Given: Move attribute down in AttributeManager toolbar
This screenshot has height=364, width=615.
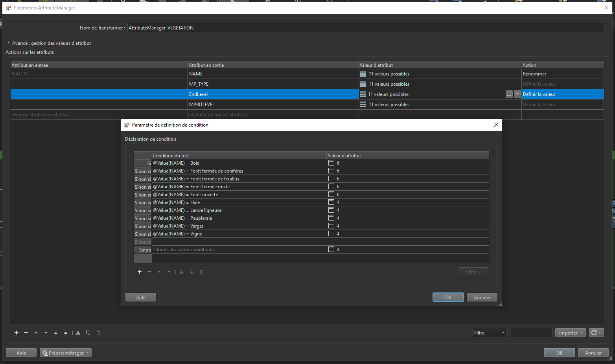Looking at the screenshot, I should pos(46,333).
